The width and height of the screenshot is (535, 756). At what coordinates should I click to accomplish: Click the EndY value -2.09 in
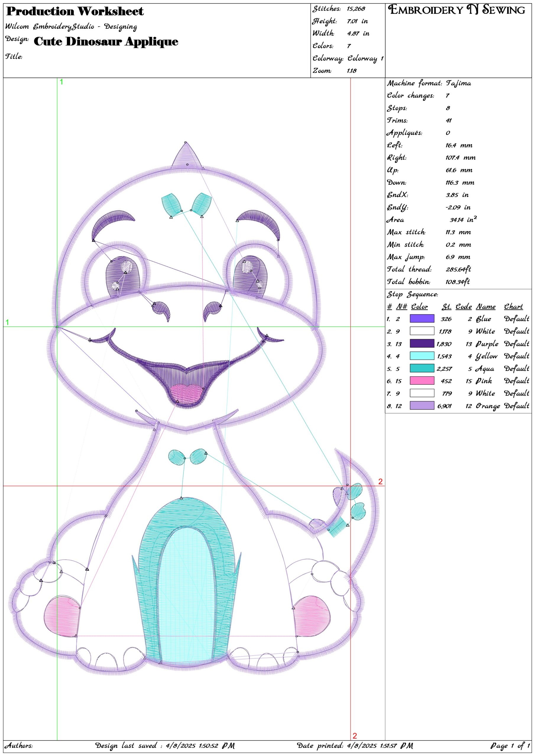[458, 207]
